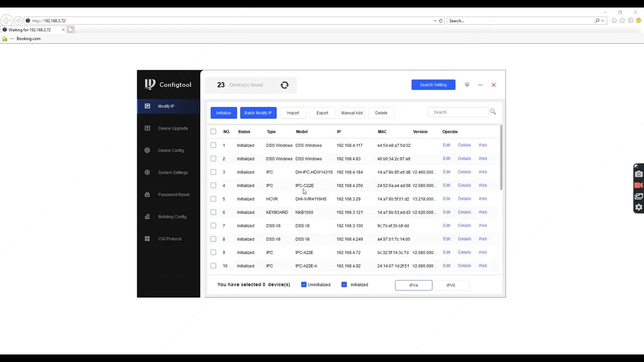Image resolution: width=644 pixels, height=362 pixels.
Task: Open Details for IPC-A22E-A
Action: (464, 265)
